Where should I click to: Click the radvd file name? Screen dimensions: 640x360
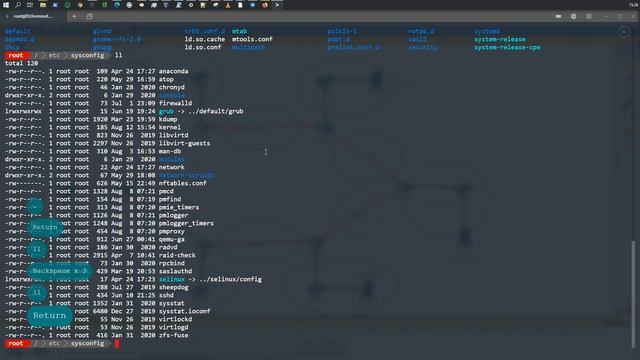[168, 247]
